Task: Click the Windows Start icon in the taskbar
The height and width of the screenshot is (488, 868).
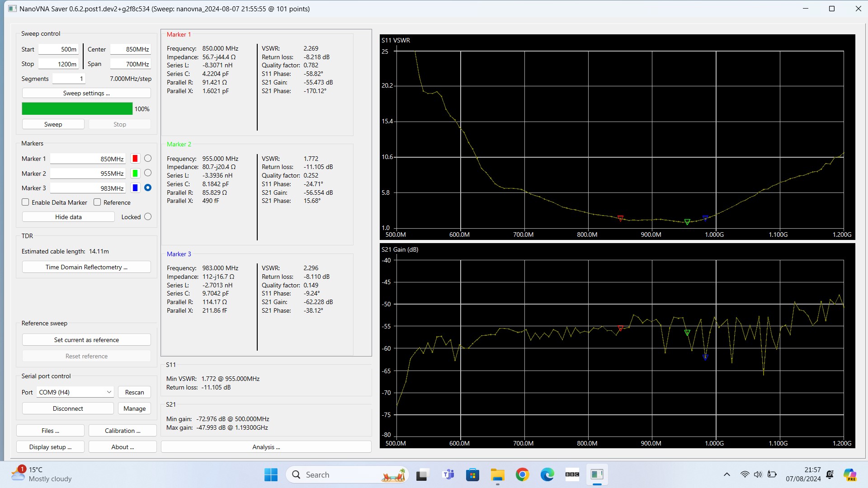Action: [271, 474]
